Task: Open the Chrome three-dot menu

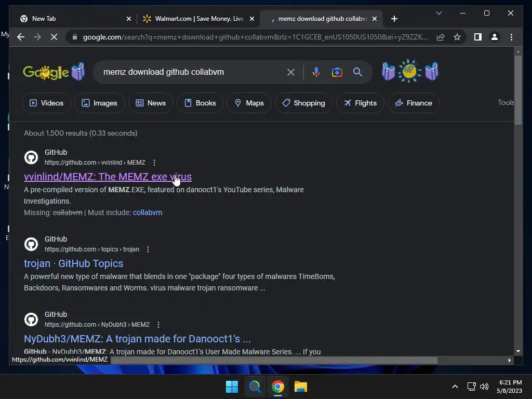Action: 511,37
